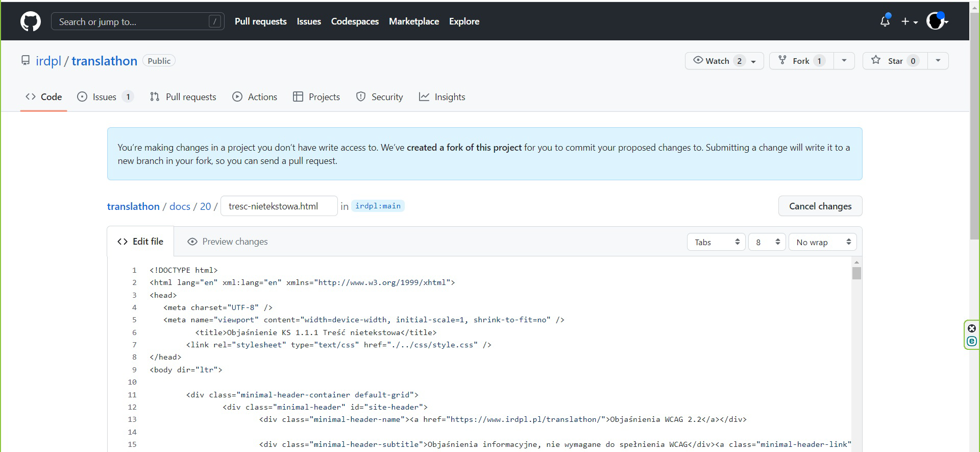Close the side extension widget X icon
Viewport: 980px width, 452px height.
pos(972,328)
